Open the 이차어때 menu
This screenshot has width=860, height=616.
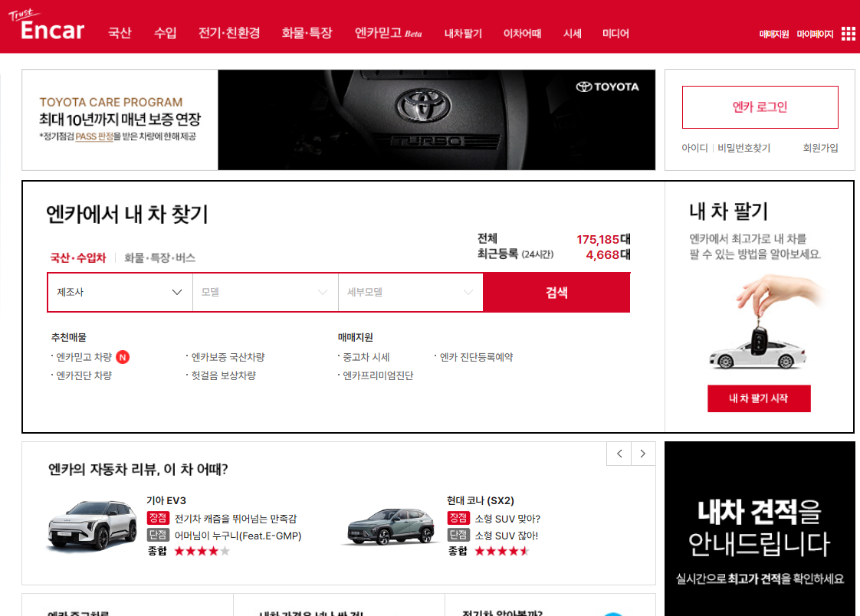tap(522, 34)
